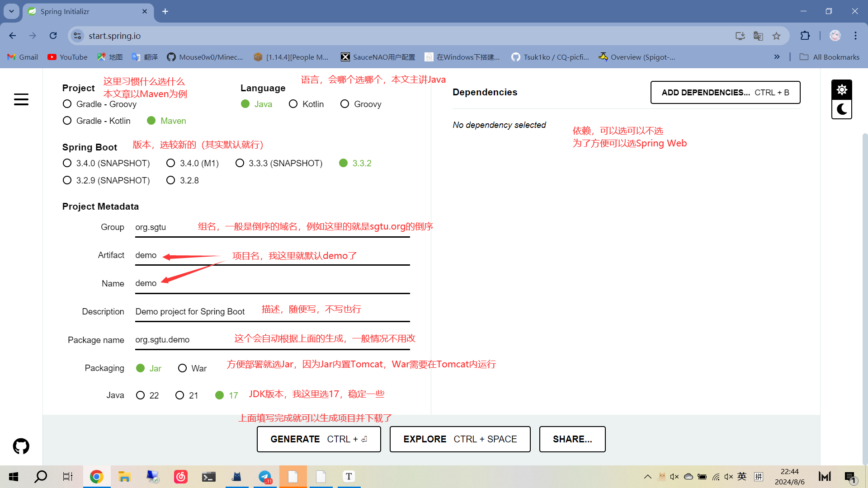Click the Artifact input field
Screen dimensions: 868x488
272,255
